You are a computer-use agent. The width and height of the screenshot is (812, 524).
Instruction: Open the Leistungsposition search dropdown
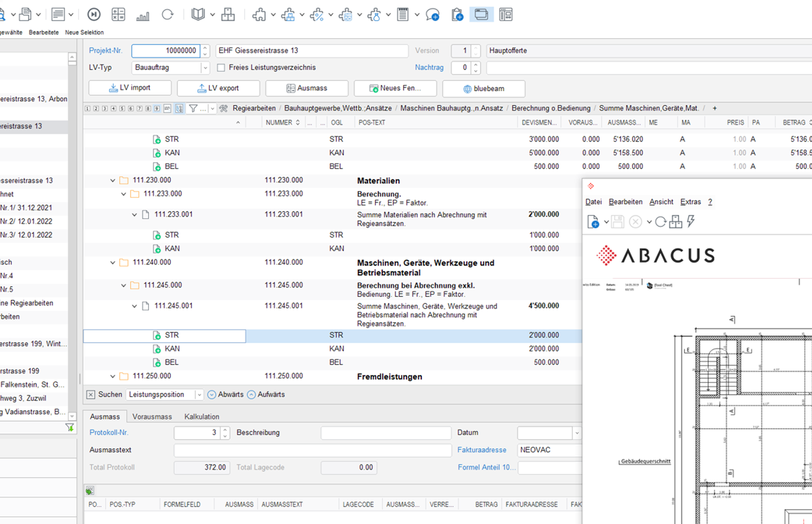tap(199, 395)
